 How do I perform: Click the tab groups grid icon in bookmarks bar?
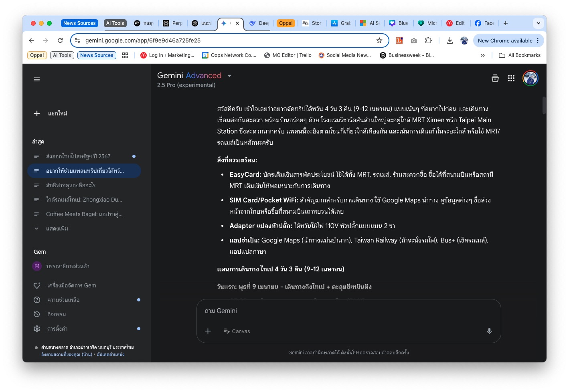tap(125, 55)
